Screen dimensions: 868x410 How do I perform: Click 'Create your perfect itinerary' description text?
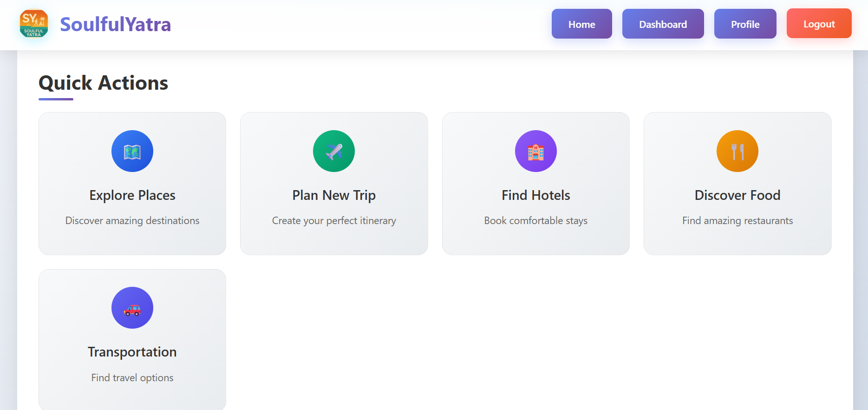tap(334, 220)
